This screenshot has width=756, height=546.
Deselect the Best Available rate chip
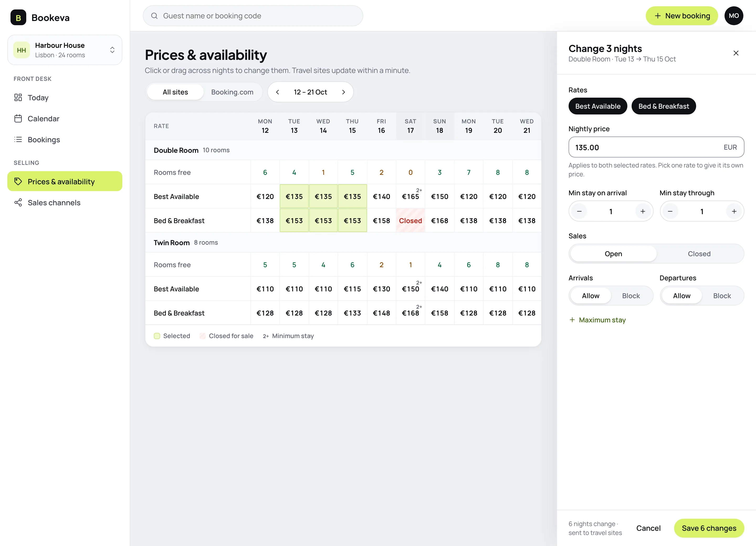coord(598,106)
